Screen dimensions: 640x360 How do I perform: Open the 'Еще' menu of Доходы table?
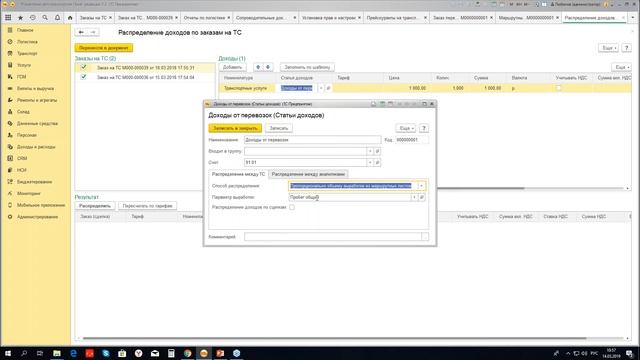point(621,67)
